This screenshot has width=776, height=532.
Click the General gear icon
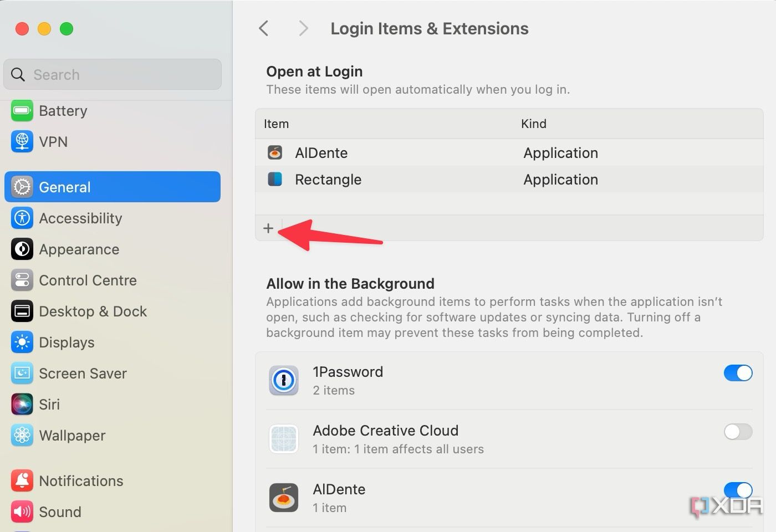tap(22, 187)
